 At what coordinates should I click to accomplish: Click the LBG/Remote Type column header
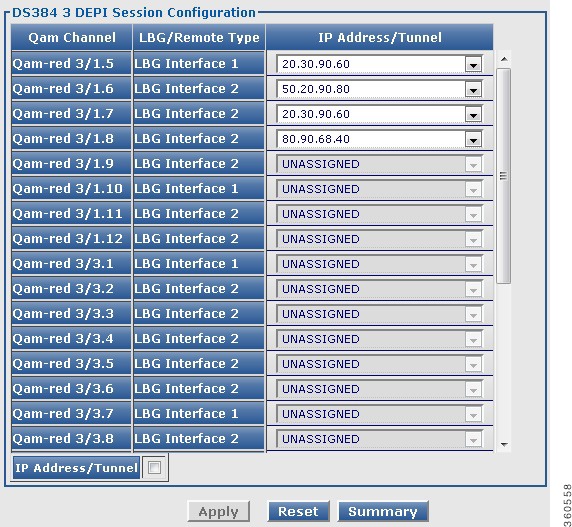[199, 37]
